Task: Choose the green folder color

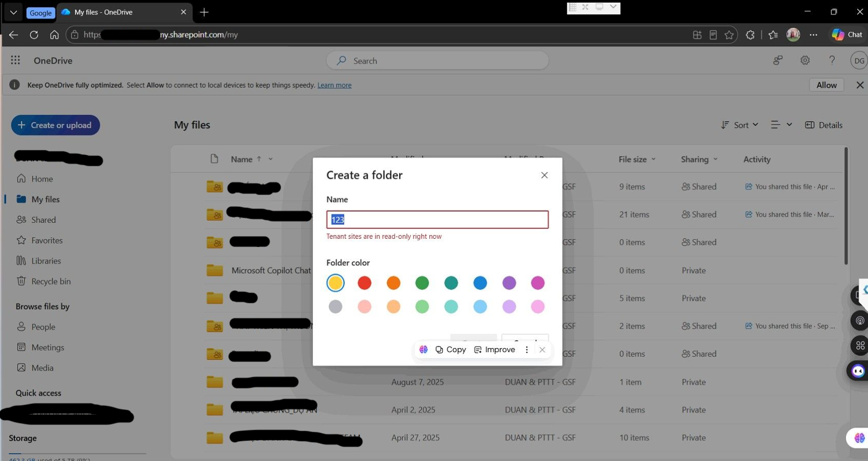Action: coord(422,283)
